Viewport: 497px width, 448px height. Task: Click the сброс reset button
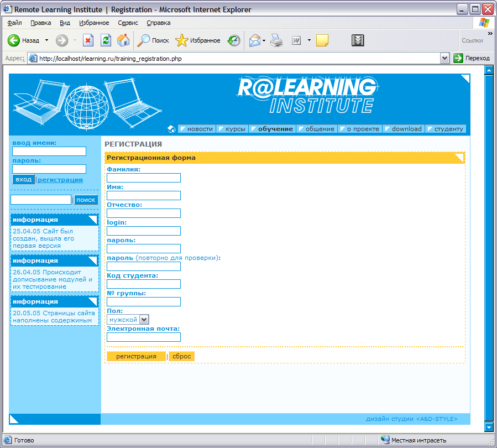[x=182, y=356]
